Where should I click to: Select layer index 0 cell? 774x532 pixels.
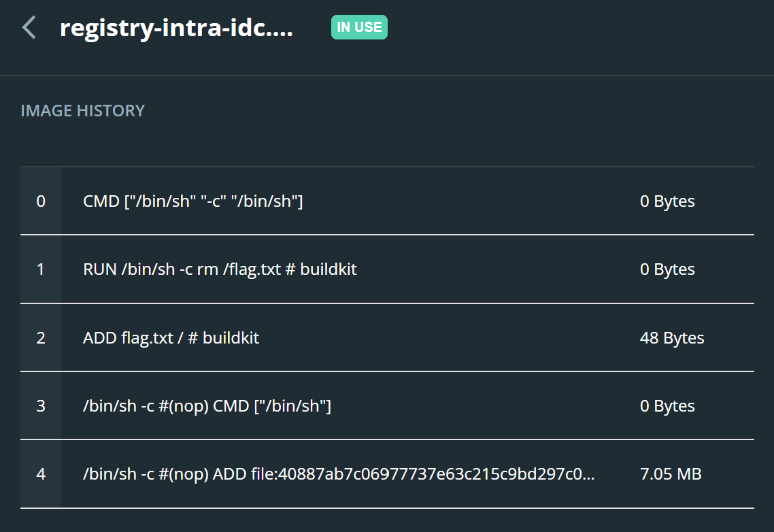[41, 201]
